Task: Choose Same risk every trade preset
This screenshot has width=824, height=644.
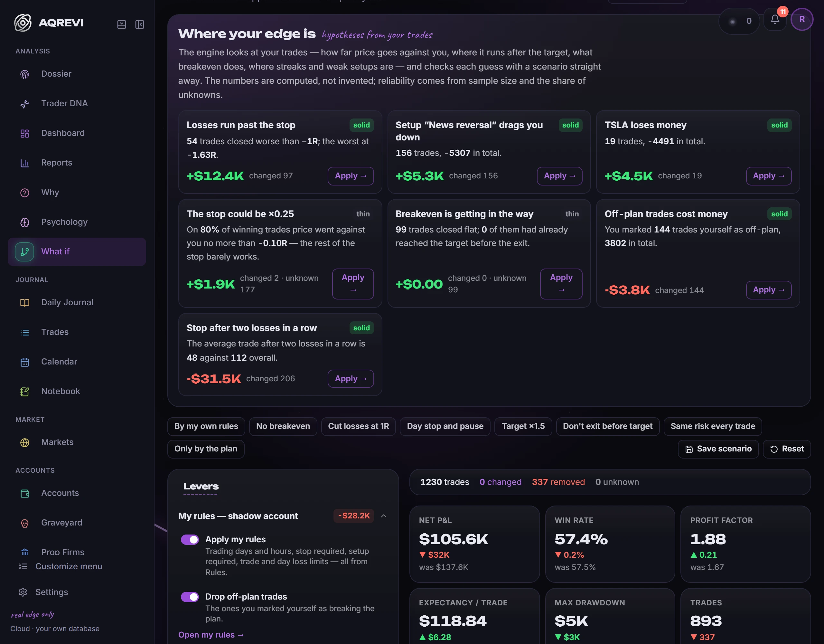Action: pyautogui.click(x=713, y=426)
